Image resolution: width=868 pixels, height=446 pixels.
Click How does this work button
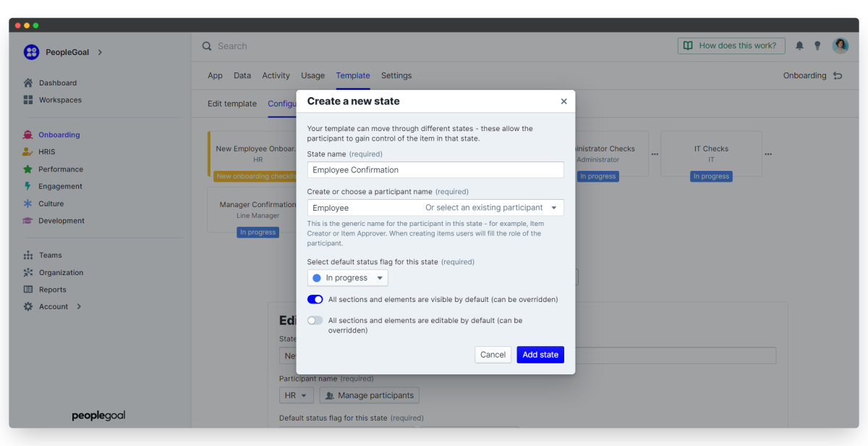731,46
